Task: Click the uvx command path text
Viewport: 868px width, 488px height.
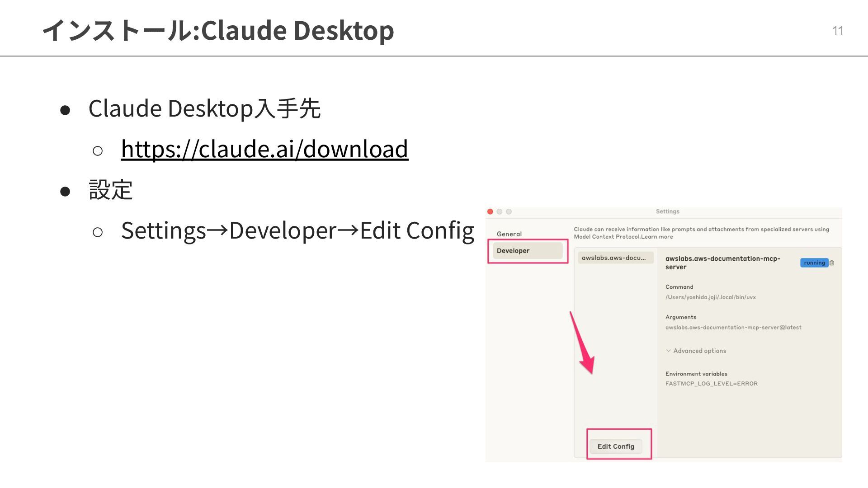Action: coord(710,297)
